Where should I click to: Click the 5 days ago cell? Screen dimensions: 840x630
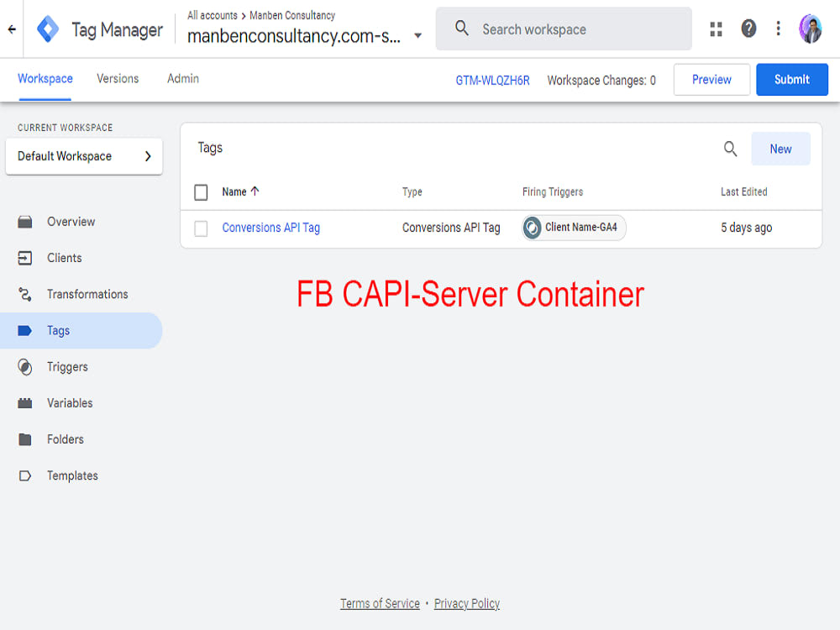tap(746, 228)
